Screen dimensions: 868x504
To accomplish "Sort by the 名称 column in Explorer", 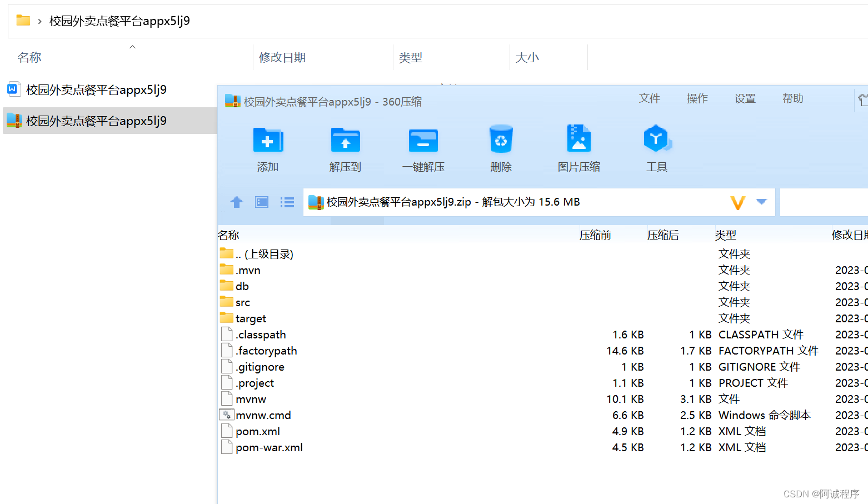I will [x=29, y=57].
